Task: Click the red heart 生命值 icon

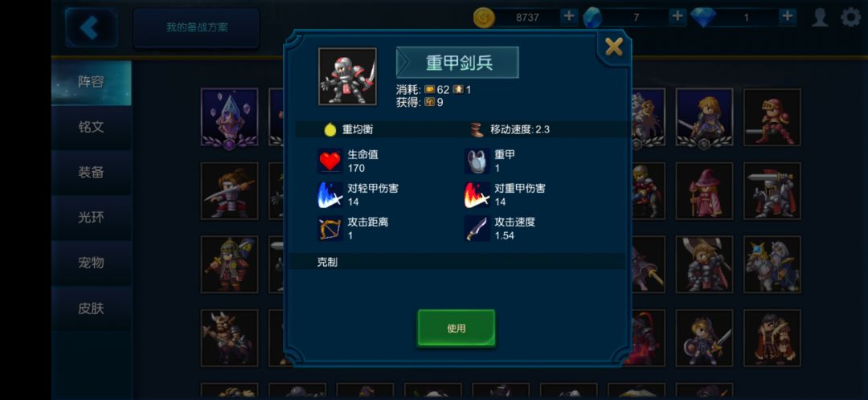Action: click(x=330, y=161)
